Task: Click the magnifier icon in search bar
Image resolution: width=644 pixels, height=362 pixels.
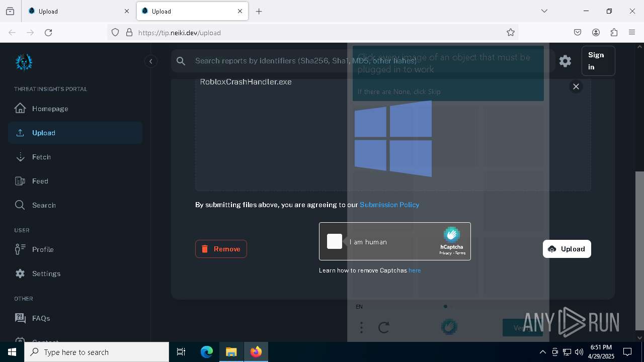Action: point(181,61)
